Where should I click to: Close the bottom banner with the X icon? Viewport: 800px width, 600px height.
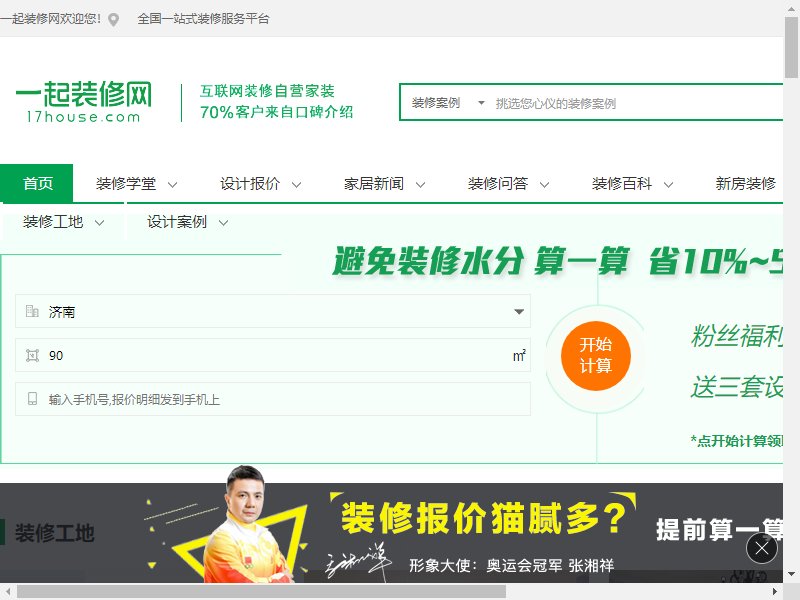coord(762,548)
